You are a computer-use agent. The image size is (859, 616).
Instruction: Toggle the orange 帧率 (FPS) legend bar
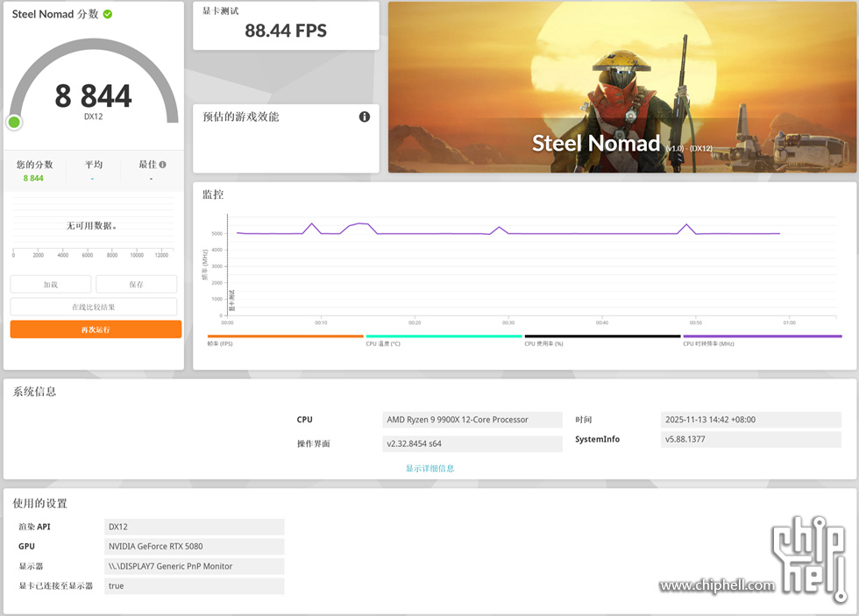click(285, 336)
